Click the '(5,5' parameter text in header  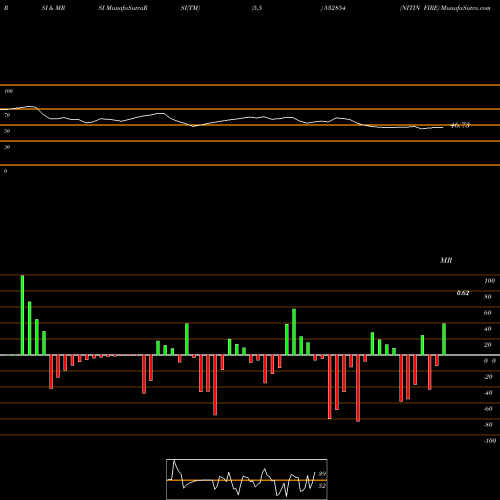tap(257, 8)
